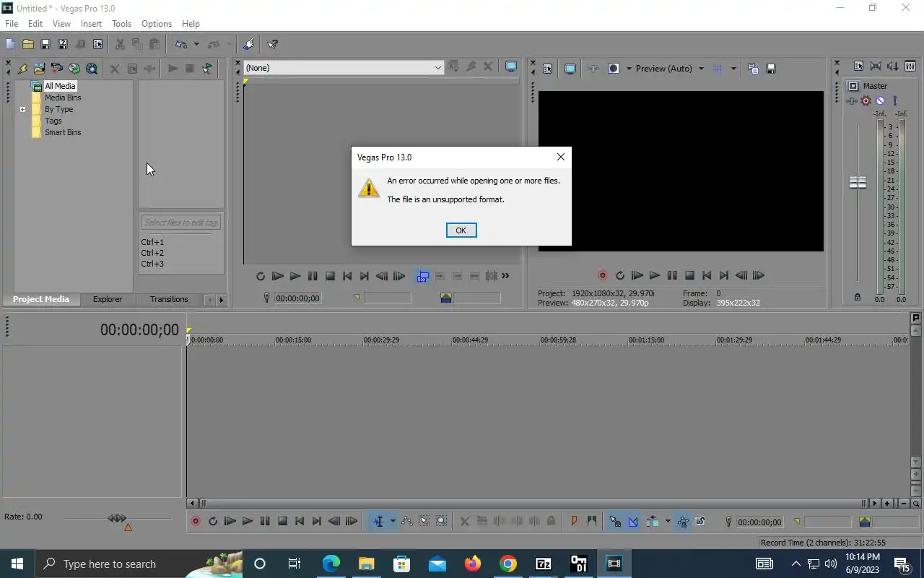Open the Auto Ripple mode dropdown

(668, 521)
